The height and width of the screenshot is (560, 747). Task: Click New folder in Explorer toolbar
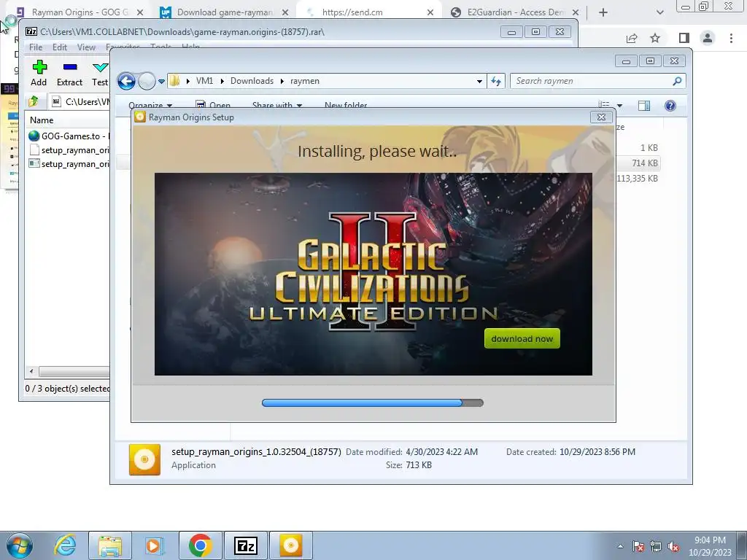click(x=345, y=105)
